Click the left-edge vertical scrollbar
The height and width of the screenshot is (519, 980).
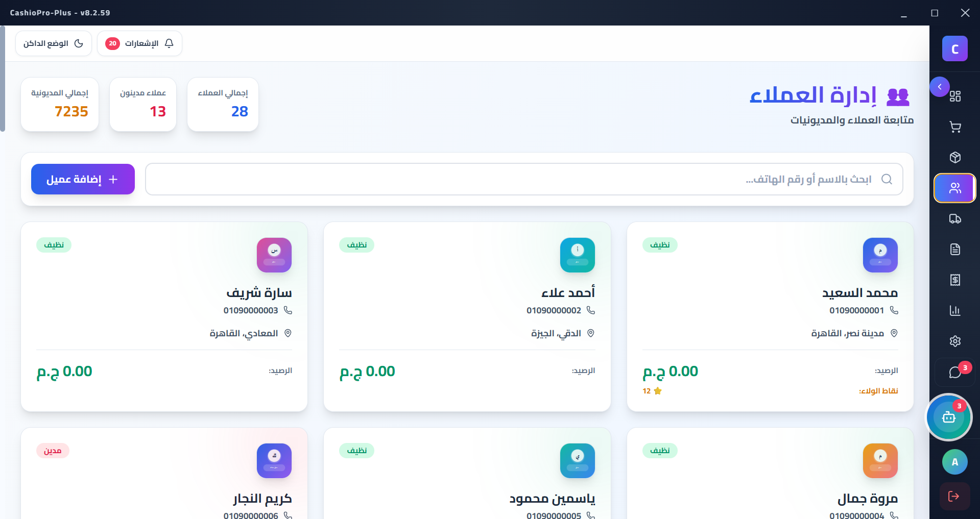(x=3, y=79)
